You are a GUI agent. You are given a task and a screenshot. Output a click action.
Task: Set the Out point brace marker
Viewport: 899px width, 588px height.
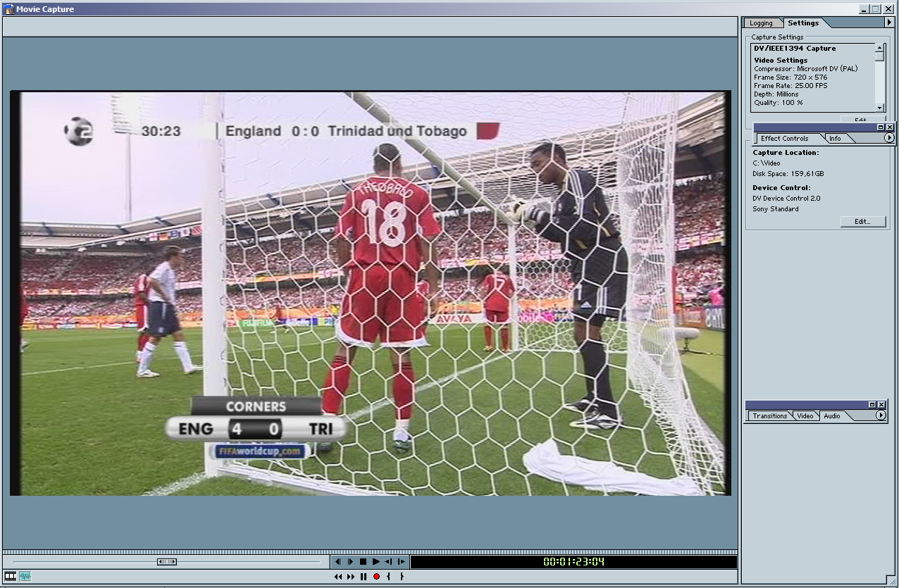pyautogui.click(x=402, y=577)
